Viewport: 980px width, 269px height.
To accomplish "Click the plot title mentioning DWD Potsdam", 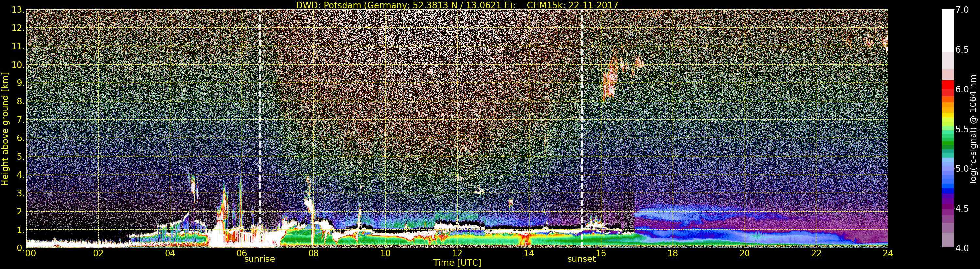I will coord(457,5).
